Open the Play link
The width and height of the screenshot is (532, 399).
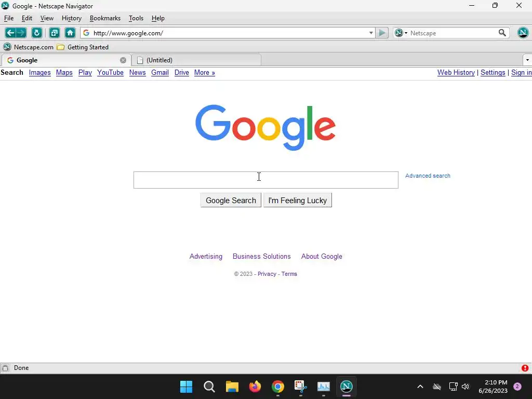pyautogui.click(x=85, y=73)
